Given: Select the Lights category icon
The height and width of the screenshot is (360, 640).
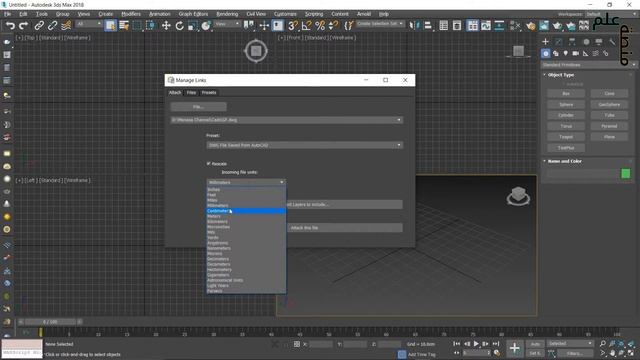Looking at the screenshot, I should (565, 53).
